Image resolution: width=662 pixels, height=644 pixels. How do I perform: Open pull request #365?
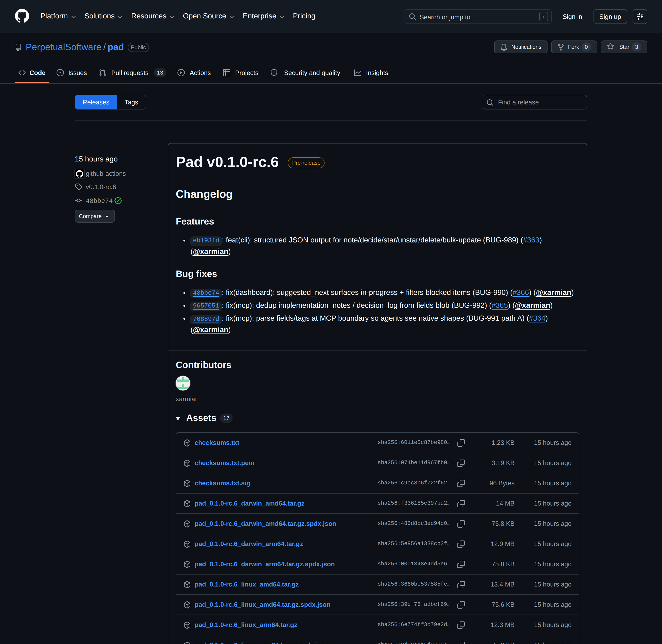point(499,305)
